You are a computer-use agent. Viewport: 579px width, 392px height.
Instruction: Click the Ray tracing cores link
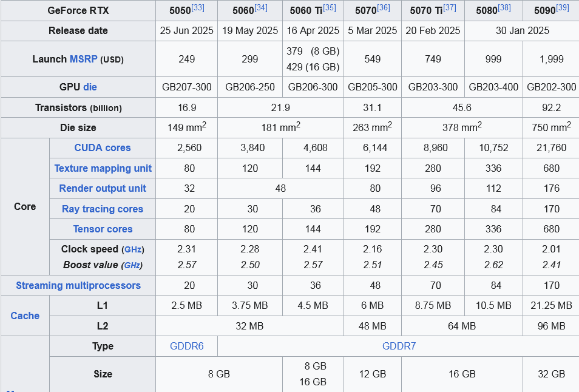pos(102,209)
